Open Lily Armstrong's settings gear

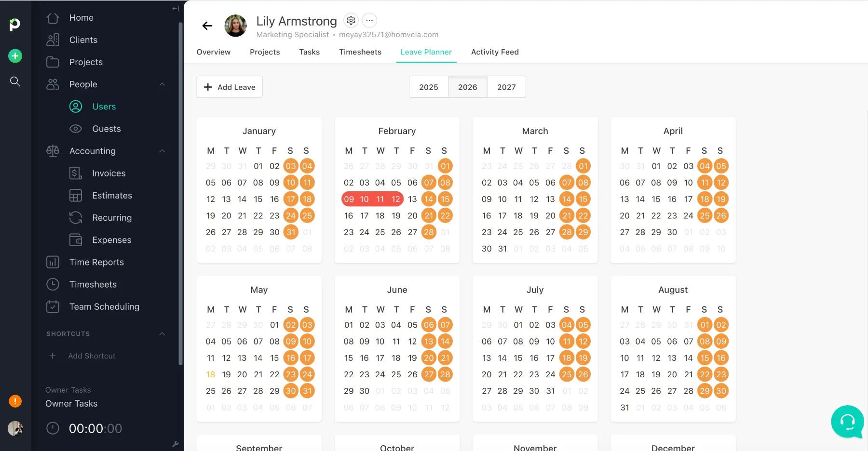click(351, 20)
